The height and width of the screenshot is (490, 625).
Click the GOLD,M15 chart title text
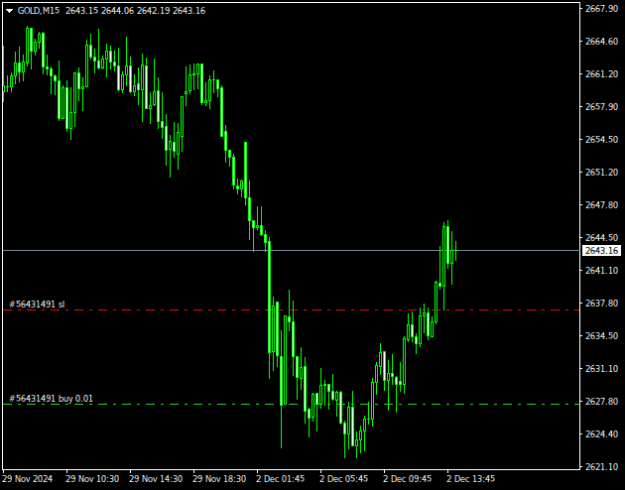(39, 11)
